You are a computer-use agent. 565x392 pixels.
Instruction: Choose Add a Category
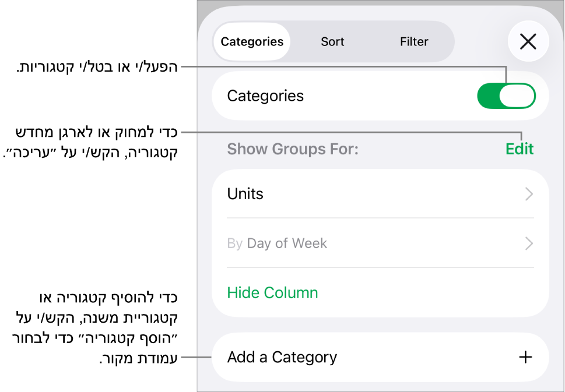click(282, 357)
